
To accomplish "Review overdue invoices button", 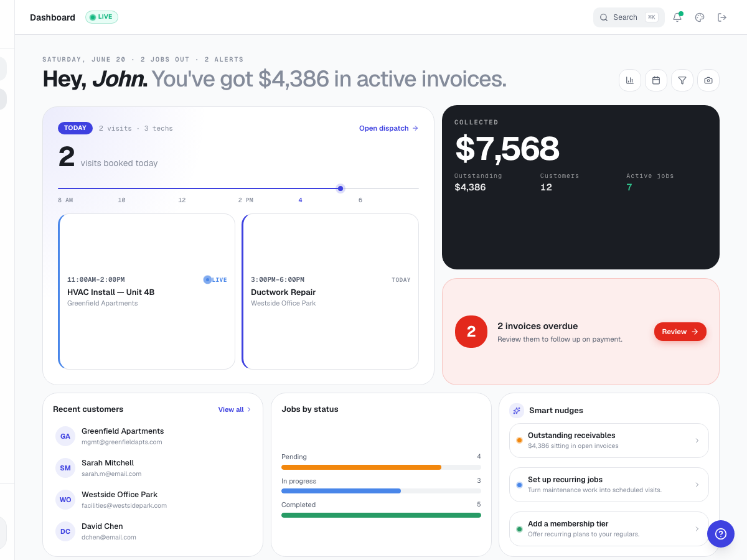I will click(x=680, y=332).
